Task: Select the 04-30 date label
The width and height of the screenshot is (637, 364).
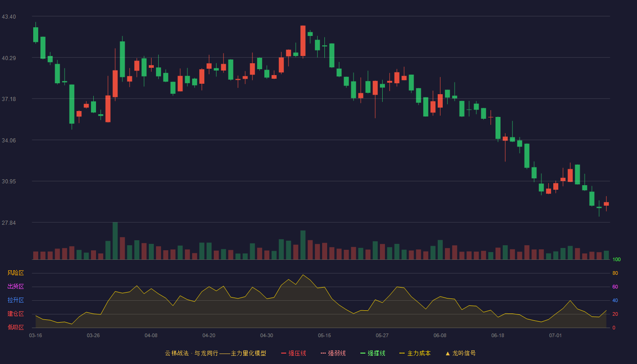Action: tap(267, 335)
